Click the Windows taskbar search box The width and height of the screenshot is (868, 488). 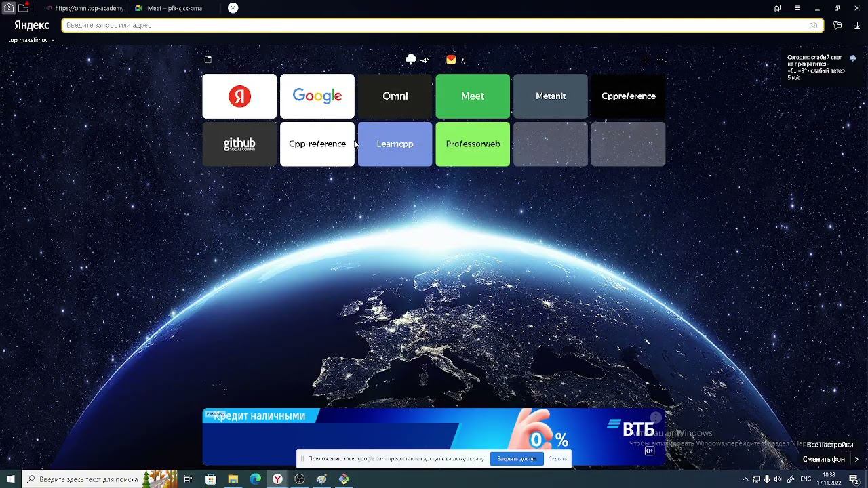(100, 479)
